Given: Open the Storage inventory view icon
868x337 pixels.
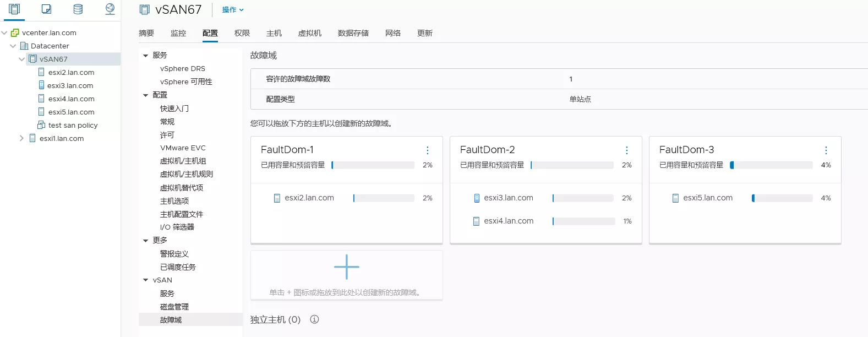Looking at the screenshot, I should pyautogui.click(x=78, y=9).
